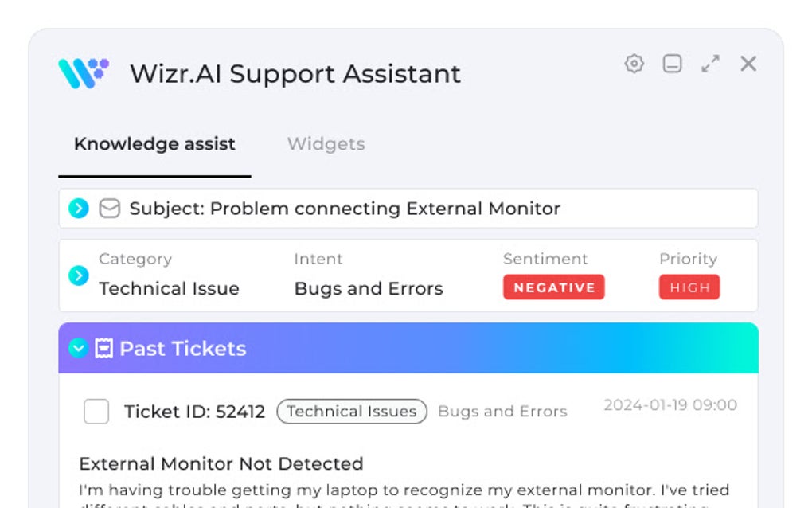Open ticket 52412 details
Viewport: 812px width, 508px height.
pyautogui.click(x=194, y=412)
